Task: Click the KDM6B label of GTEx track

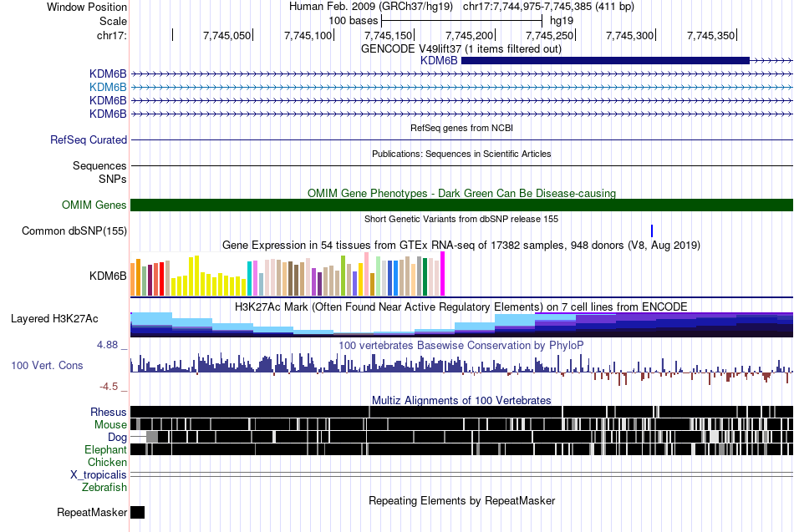Action: click(x=108, y=276)
